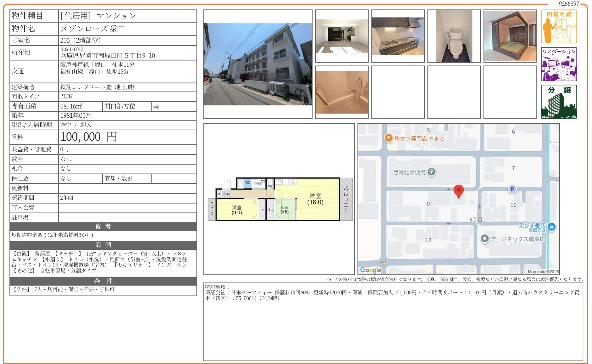Image resolution: width=592 pixels, height=364 pixels.
Task: Click the えびす畳店 shop marker icon
Action: pos(551,226)
